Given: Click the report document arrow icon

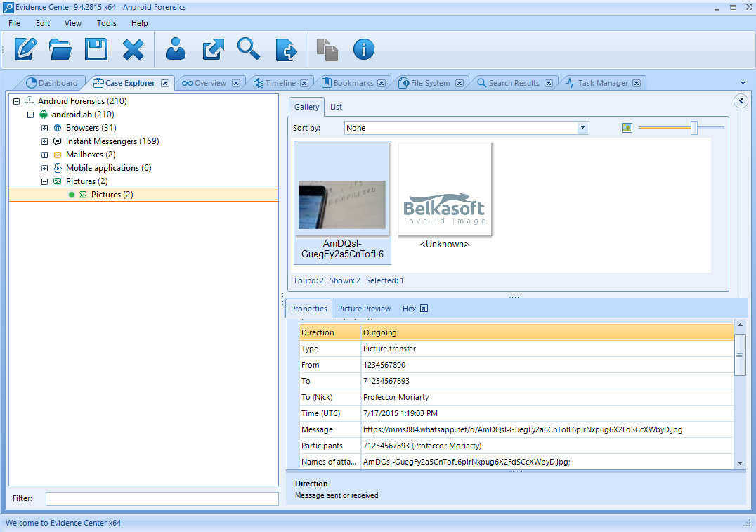Looking at the screenshot, I should [x=287, y=49].
